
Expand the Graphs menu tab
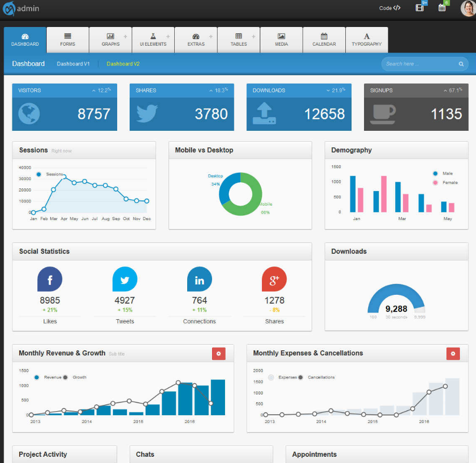(x=110, y=40)
